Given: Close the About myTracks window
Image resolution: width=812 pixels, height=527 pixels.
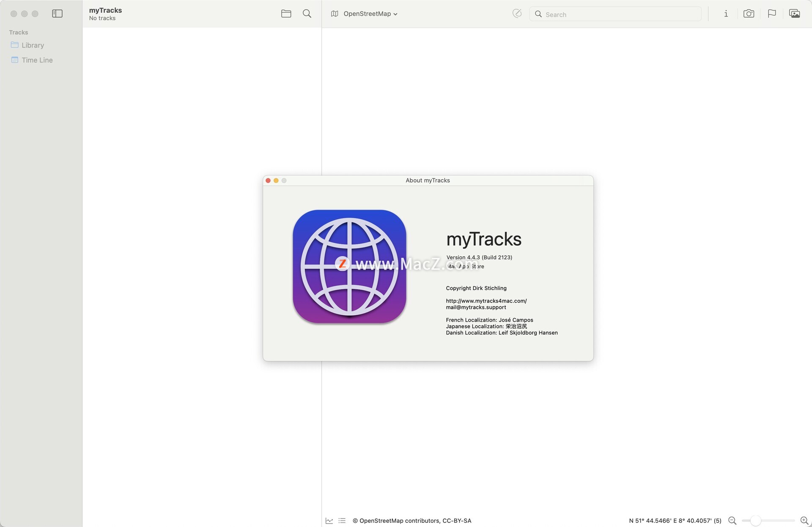Looking at the screenshot, I should pyautogui.click(x=268, y=180).
